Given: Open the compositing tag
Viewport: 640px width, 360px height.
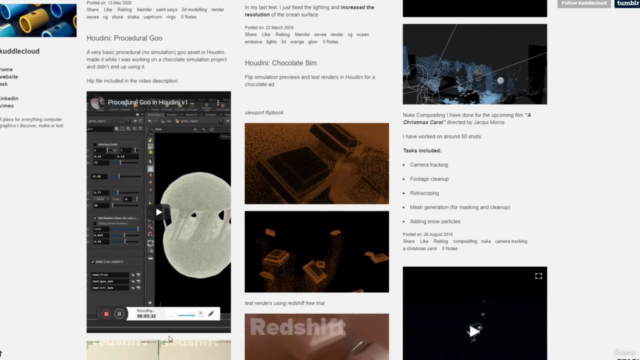Looking at the screenshot, I should pos(465,241).
